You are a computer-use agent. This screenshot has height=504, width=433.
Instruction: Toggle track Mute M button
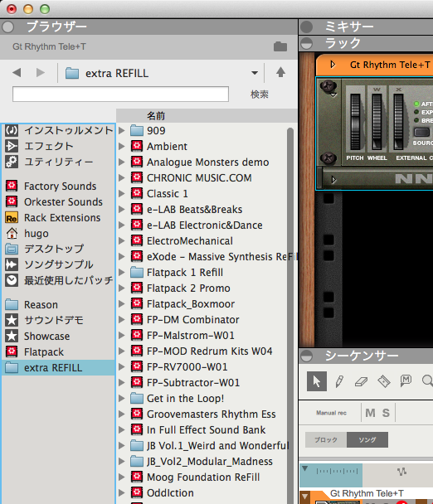pyautogui.click(x=370, y=413)
